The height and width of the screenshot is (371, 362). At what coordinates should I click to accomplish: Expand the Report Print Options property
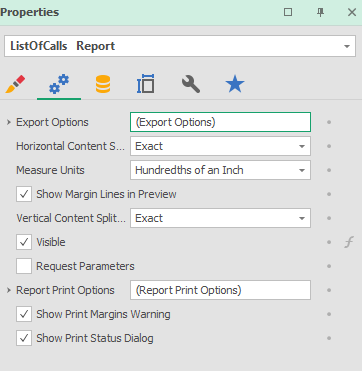pos(9,290)
